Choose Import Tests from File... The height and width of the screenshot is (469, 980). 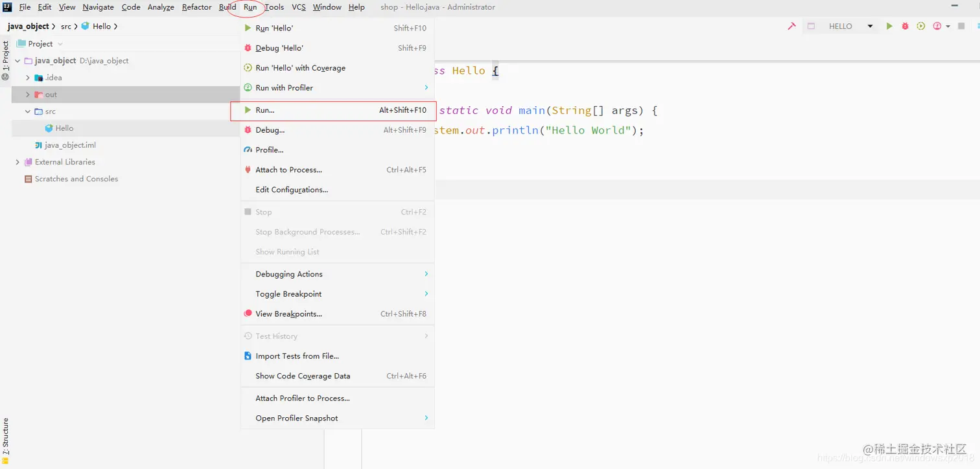[337, 356]
